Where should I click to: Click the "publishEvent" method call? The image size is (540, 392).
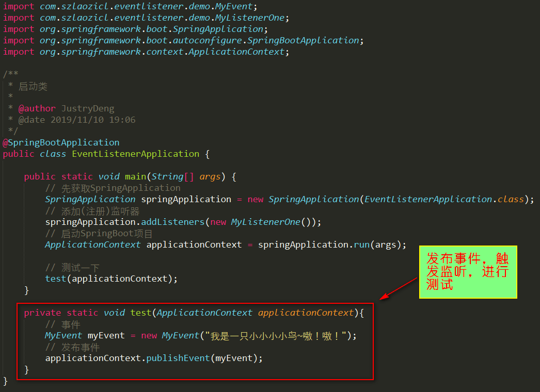point(178,358)
